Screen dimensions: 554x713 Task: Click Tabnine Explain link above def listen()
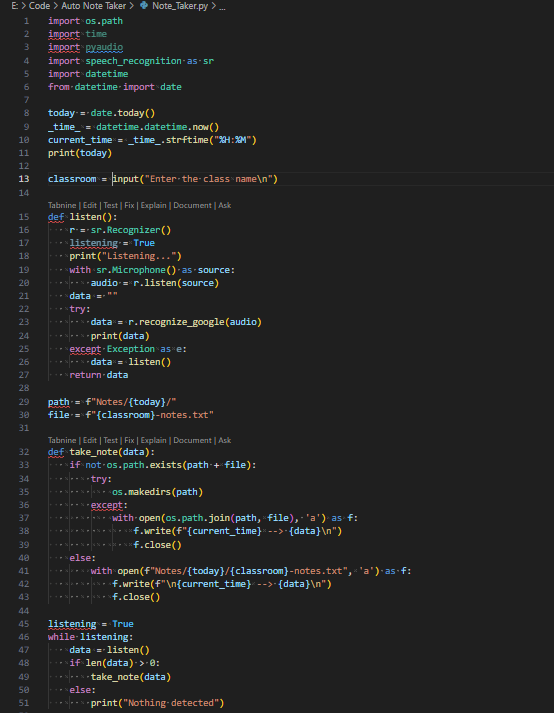coord(153,205)
